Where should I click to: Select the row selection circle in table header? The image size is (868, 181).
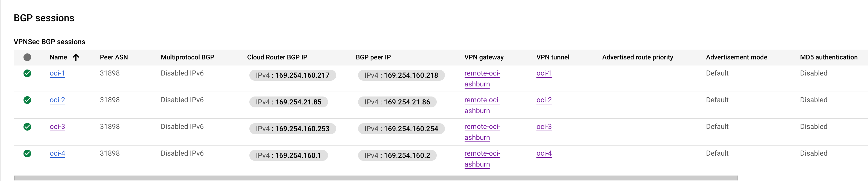click(x=28, y=57)
